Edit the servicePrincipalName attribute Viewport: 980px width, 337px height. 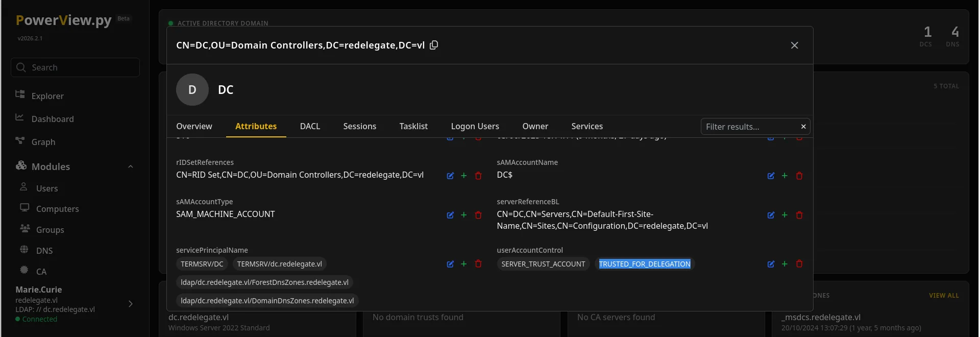(x=450, y=264)
